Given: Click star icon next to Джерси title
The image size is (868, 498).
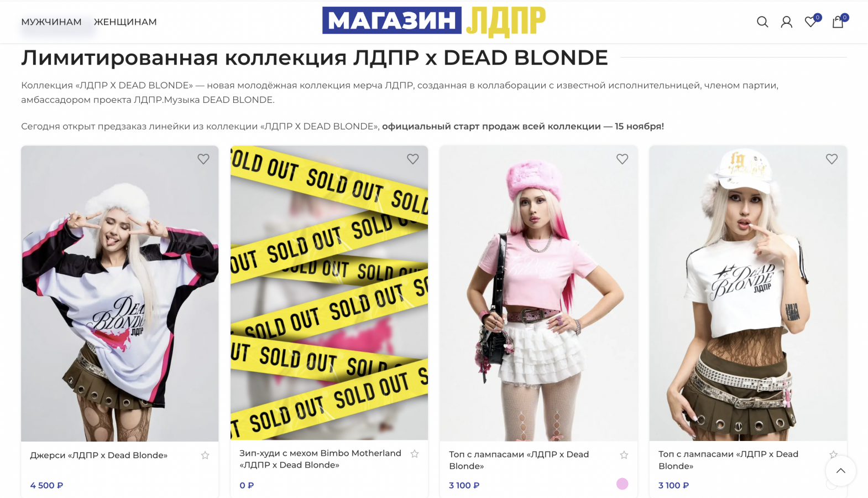Looking at the screenshot, I should point(205,455).
